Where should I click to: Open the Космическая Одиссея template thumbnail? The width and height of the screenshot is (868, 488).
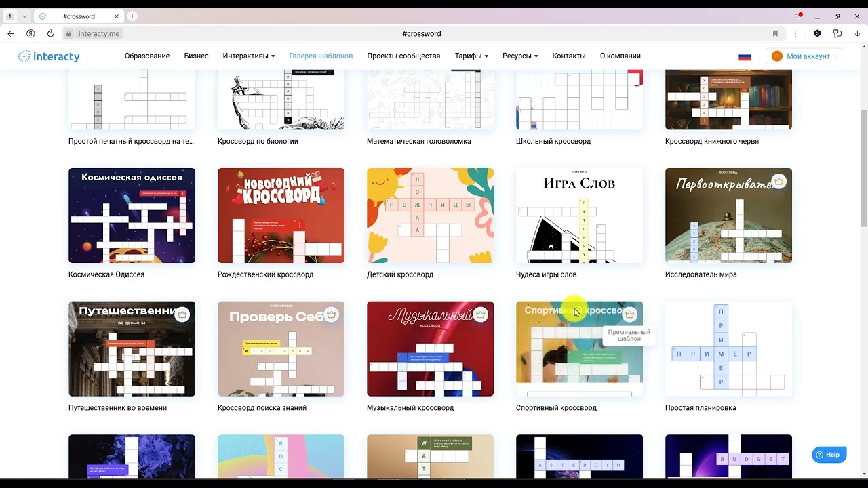(132, 216)
